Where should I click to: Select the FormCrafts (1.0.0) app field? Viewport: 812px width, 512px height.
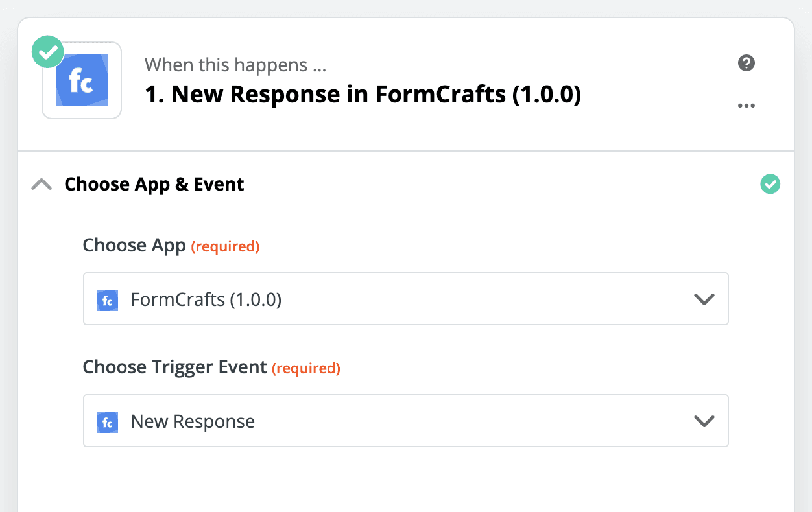tap(406, 299)
